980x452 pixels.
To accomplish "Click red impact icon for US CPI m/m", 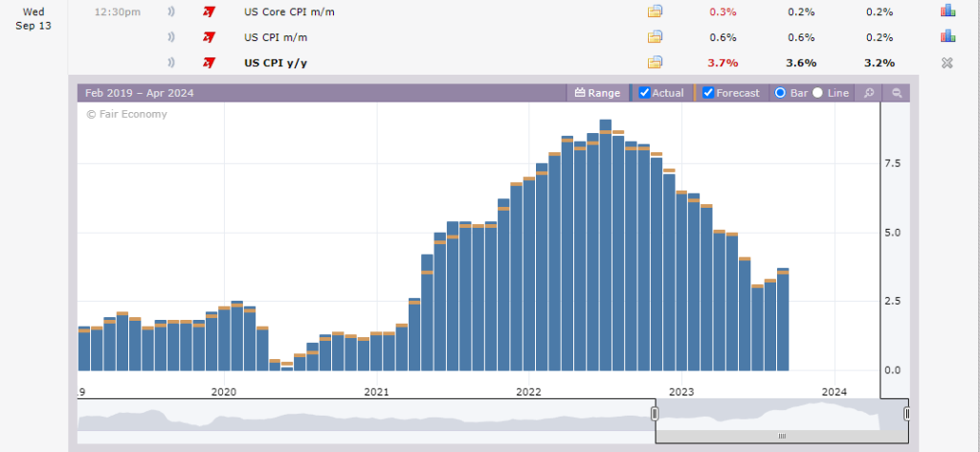I will pyautogui.click(x=209, y=37).
